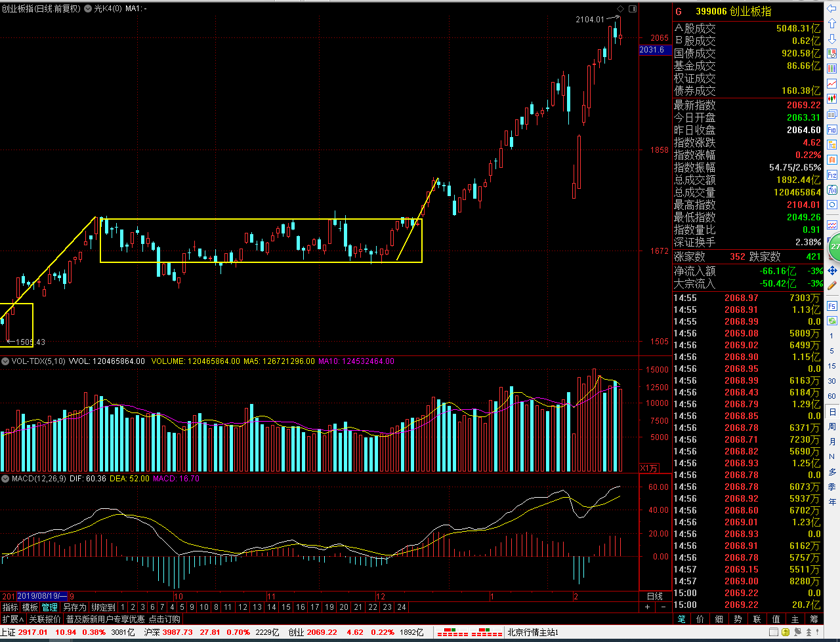Click the red-green market breadth indicator in status bar
Viewport: 840px width, 642px height.
469,632
